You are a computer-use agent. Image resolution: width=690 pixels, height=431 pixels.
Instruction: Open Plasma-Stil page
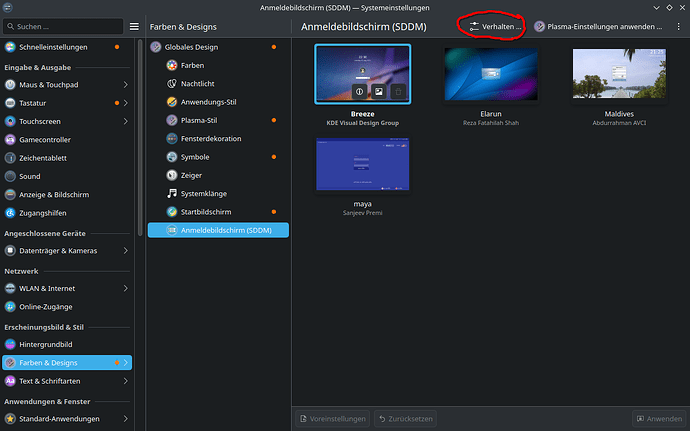218,120
